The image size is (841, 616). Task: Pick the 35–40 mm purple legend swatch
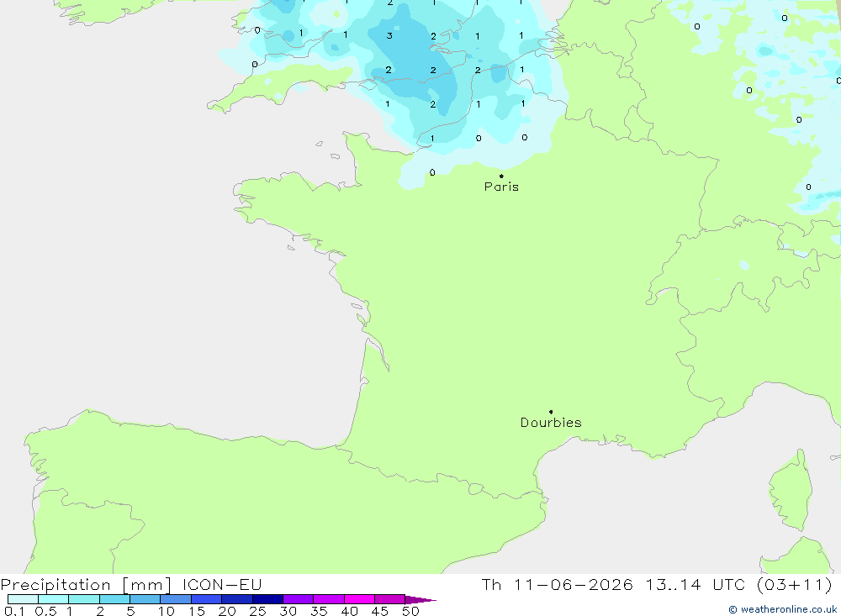(x=329, y=599)
